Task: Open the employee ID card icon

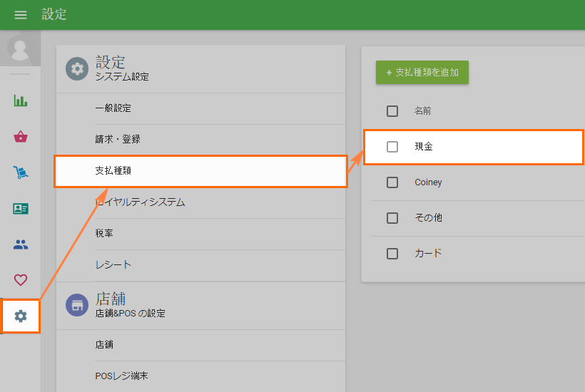Action: click(21, 209)
